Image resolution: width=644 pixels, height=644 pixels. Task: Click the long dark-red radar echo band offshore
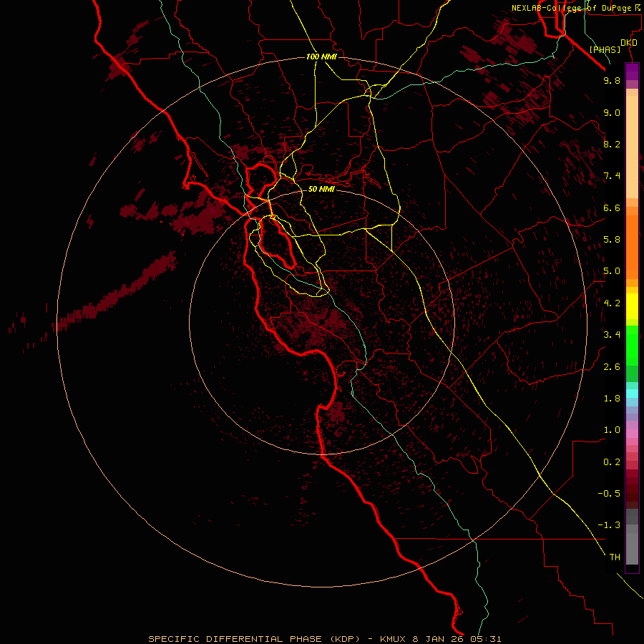tap(117, 293)
